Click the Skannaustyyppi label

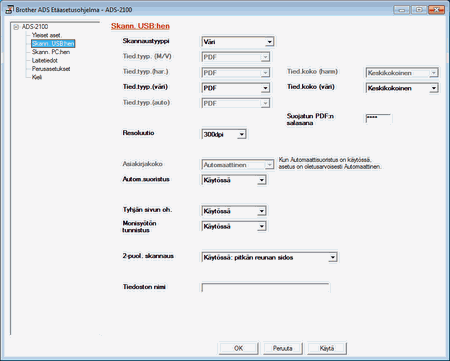coord(146,41)
